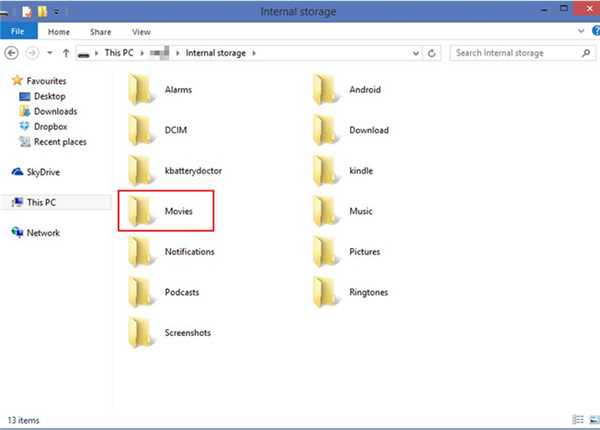The width and height of the screenshot is (600, 430).
Task: Open the Download folder
Action: 351,130
